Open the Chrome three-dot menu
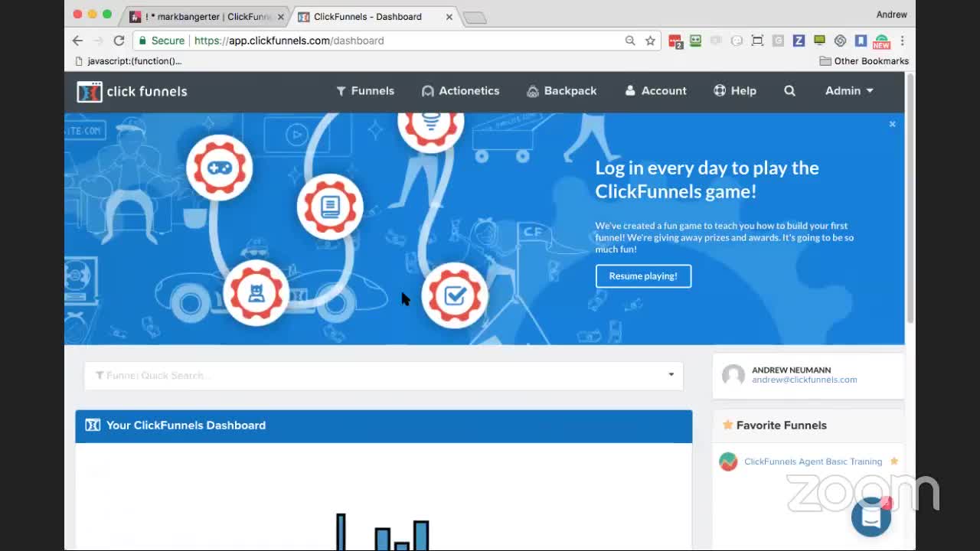This screenshot has width=980, height=551. pyautogui.click(x=903, y=41)
